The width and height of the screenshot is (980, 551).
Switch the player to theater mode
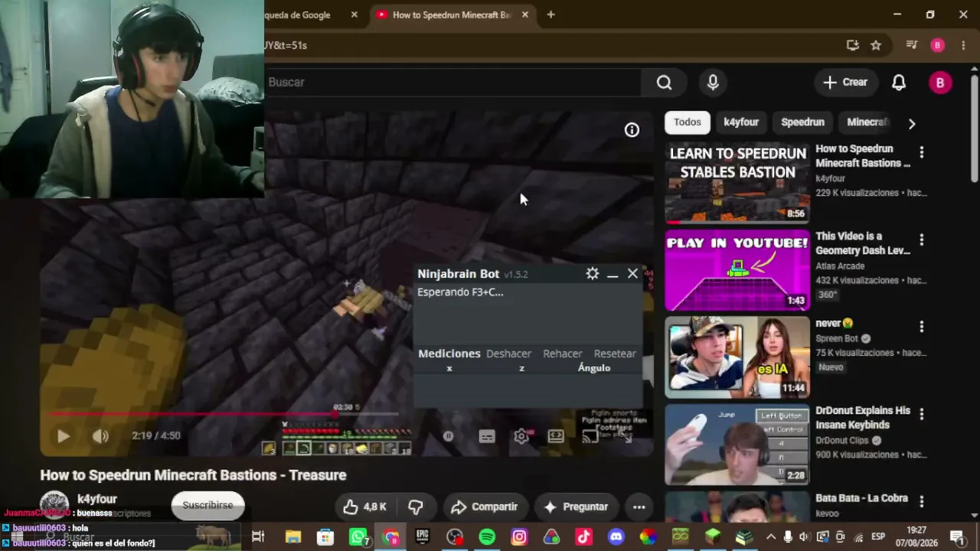click(556, 436)
